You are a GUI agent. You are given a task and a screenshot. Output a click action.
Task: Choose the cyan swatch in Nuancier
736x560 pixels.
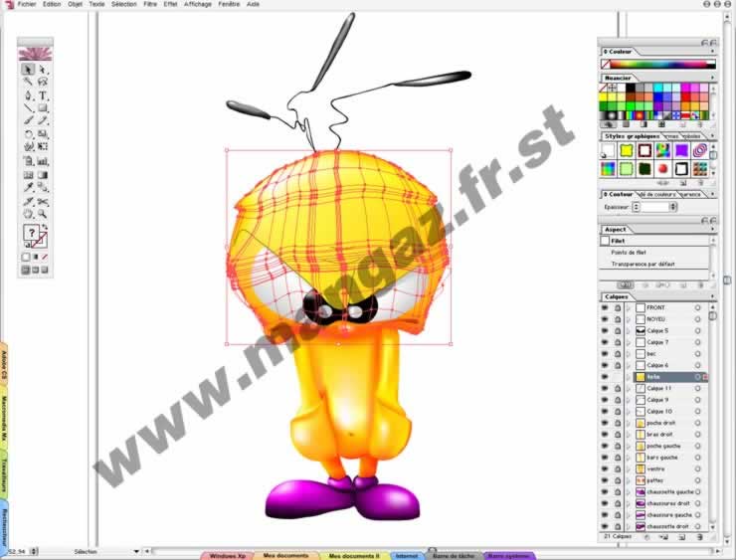pos(658,88)
